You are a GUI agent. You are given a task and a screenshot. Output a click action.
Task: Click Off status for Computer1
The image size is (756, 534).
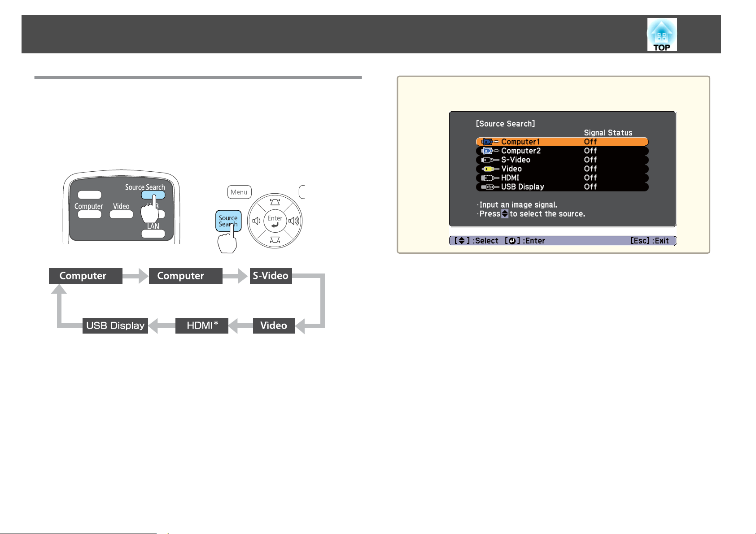pyautogui.click(x=590, y=142)
